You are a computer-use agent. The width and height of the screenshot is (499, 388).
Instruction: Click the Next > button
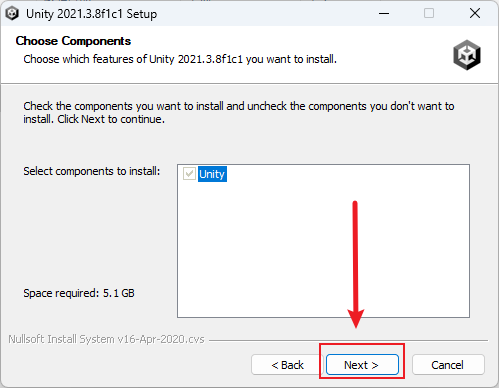click(x=362, y=365)
